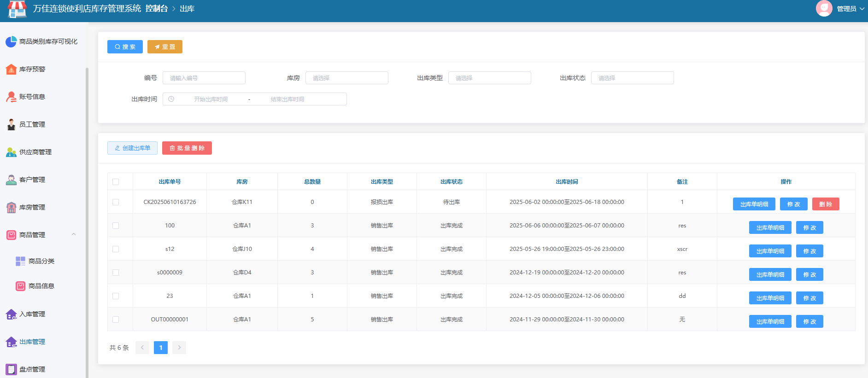Click the outbound management house icon
Viewport: 868px width, 378px height.
tap(11, 342)
